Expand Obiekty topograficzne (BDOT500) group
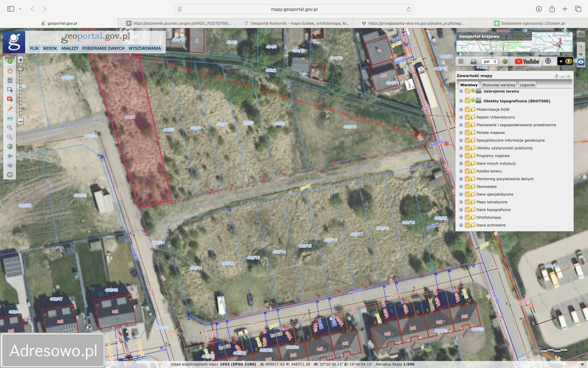This screenshot has width=588, height=368. (x=461, y=101)
